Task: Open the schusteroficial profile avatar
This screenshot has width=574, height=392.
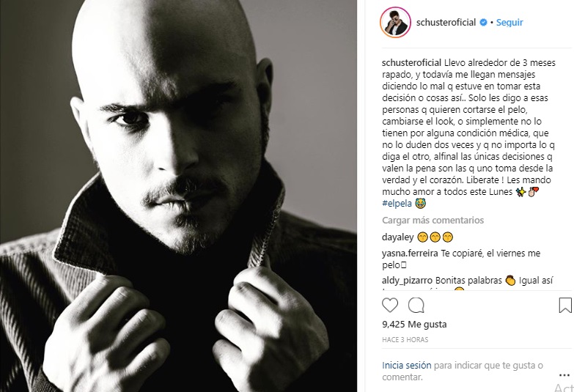Action: 395,22
